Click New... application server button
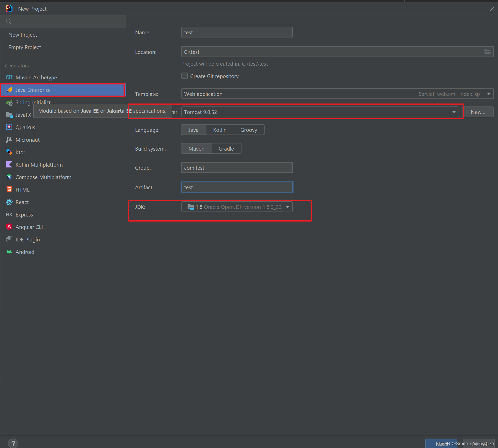498x448 pixels. (478, 112)
